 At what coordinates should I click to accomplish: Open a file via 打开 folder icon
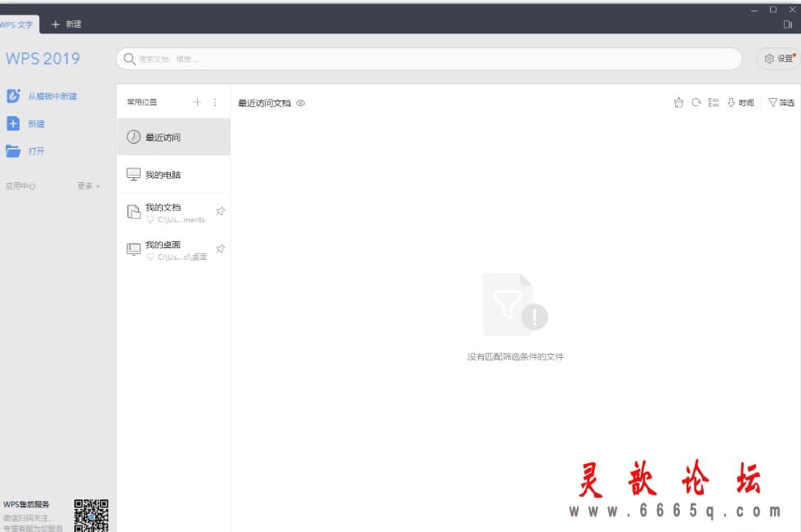pyautogui.click(x=13, y=151)
